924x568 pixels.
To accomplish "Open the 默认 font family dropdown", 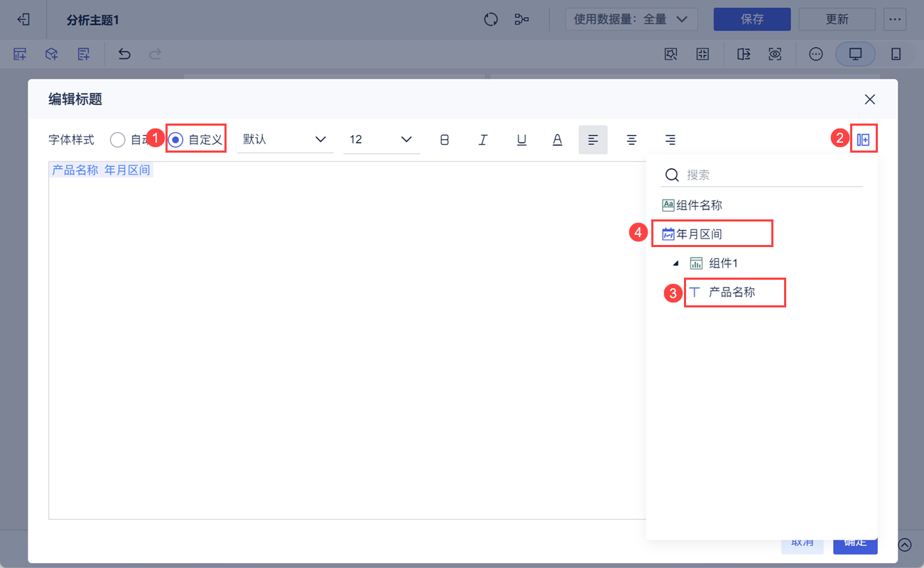I will coord(285,140).
